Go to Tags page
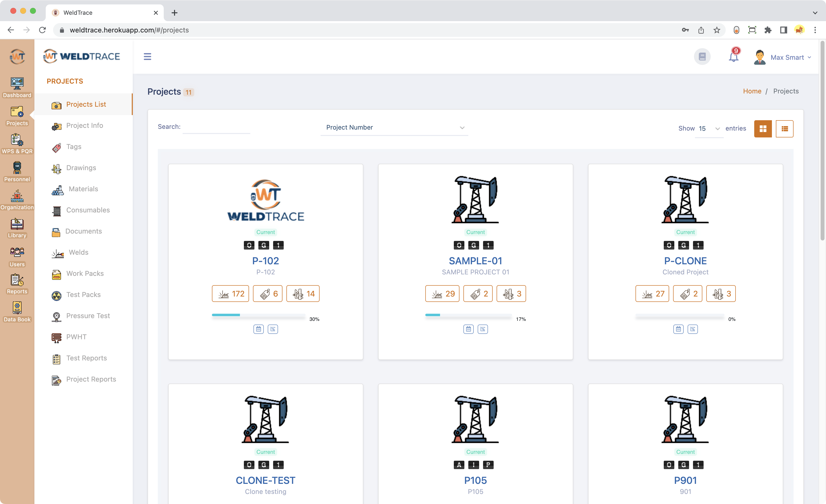Screen dimensions: 826x504 pos(84,147)
